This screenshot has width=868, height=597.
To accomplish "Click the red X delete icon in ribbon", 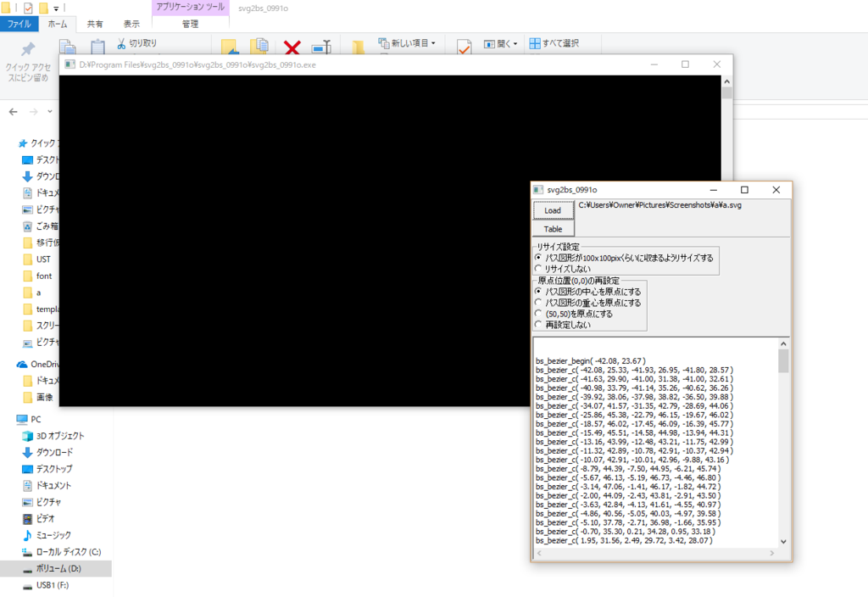I will click(x=292, y=47).
